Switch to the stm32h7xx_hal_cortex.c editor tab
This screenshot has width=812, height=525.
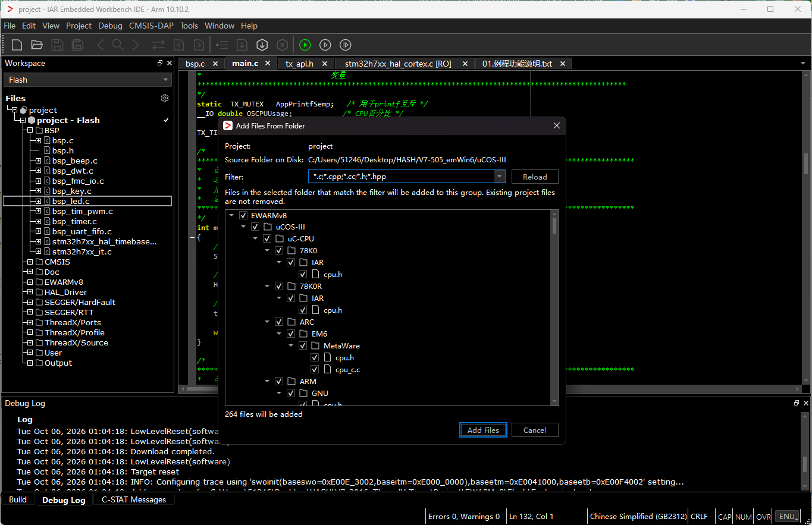click(398, 64)
